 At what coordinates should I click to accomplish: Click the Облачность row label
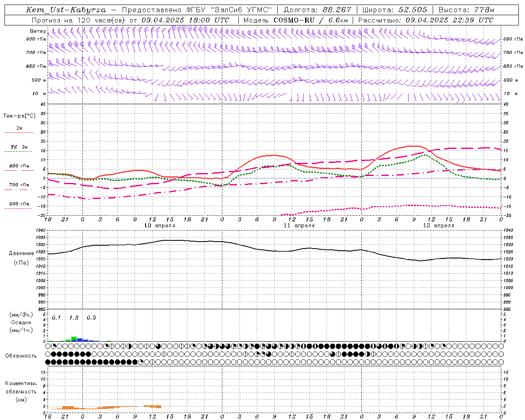pos(21,356)
